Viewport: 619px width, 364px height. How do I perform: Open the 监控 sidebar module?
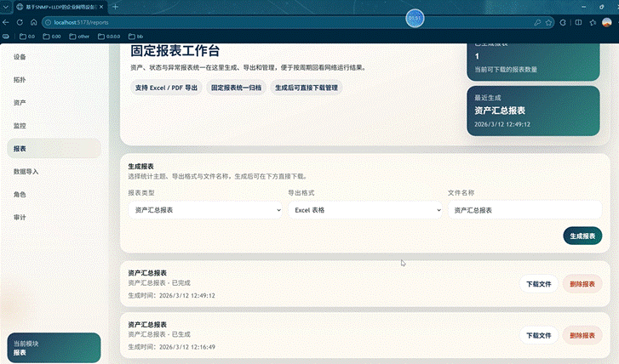pyautogui.click(x=54, y=125)
